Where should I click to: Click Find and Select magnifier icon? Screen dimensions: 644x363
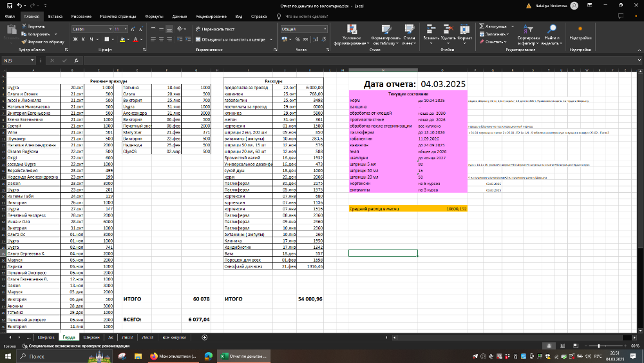[552, 31]
